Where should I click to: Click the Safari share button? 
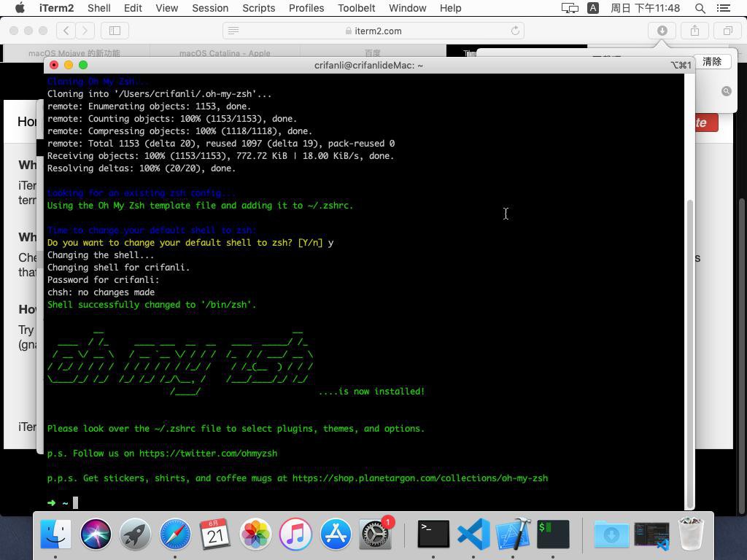(x=695, y=31)
